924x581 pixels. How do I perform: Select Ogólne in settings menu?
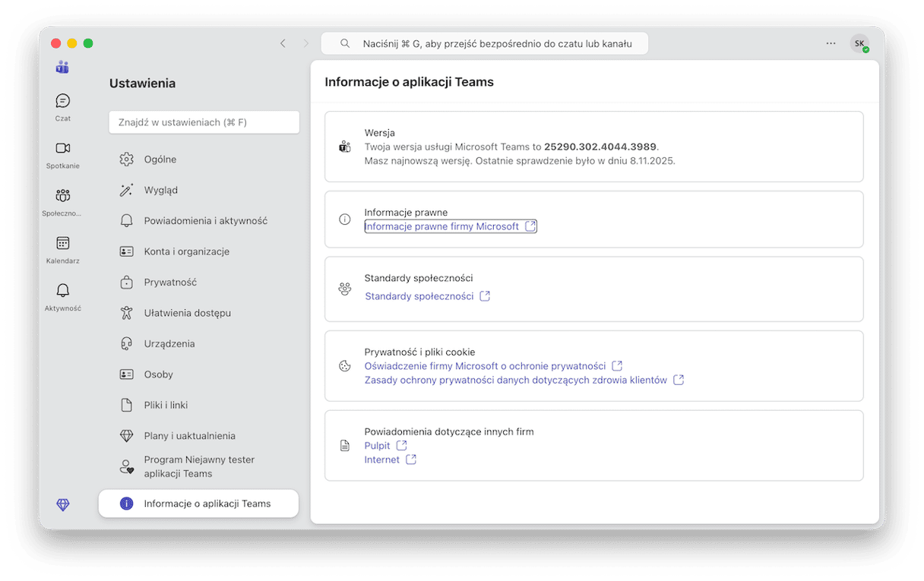click(x=160, y=159)
